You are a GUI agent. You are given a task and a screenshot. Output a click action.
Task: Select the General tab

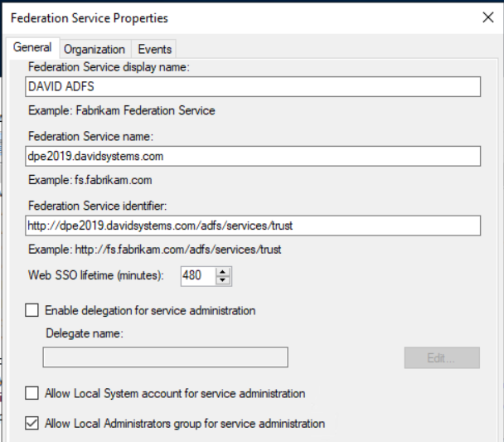tap(32, 47)
